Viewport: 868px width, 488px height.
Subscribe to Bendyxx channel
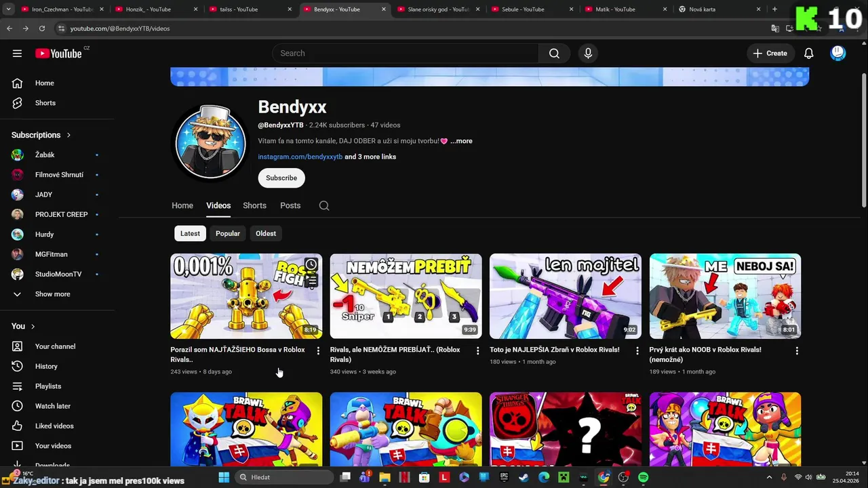coord(281,178)
